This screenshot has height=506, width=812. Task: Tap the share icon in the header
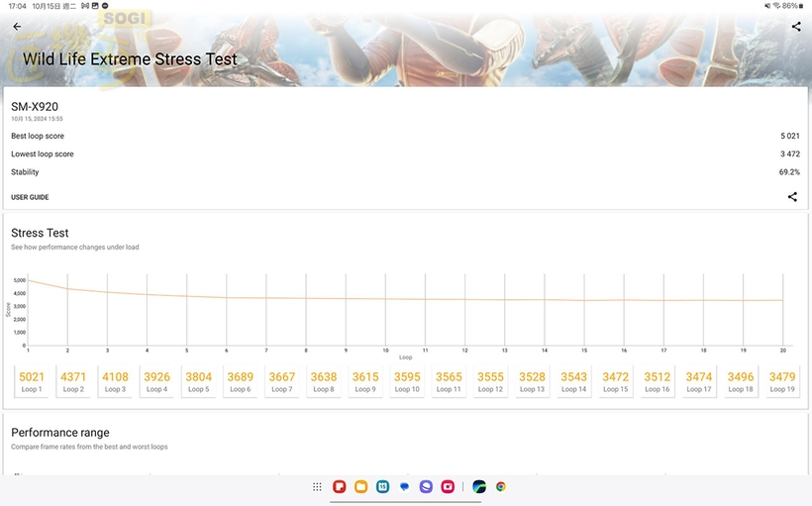(x=796, y=27)
